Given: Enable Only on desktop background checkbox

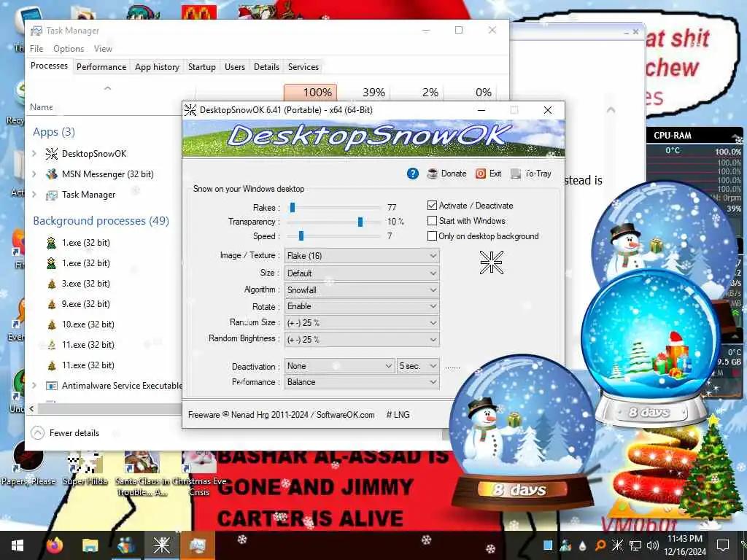Looking at the screenshot, I should (432, 236).
